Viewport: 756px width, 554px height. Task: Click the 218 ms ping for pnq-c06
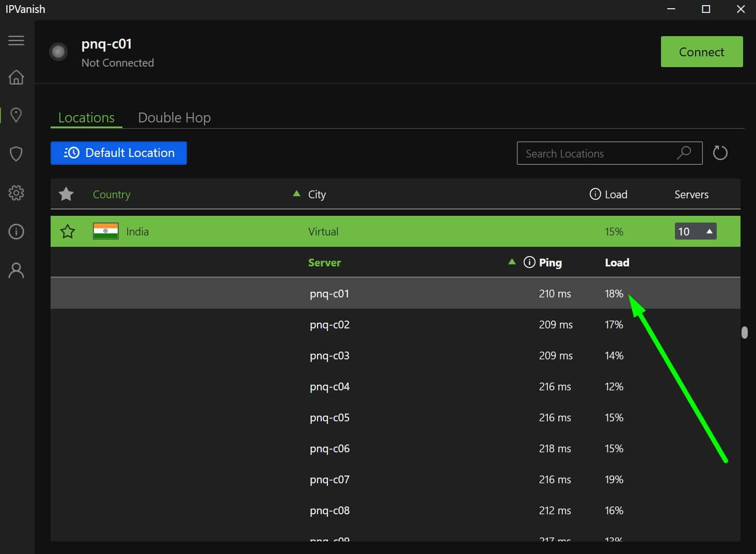[x=555, y=449]
